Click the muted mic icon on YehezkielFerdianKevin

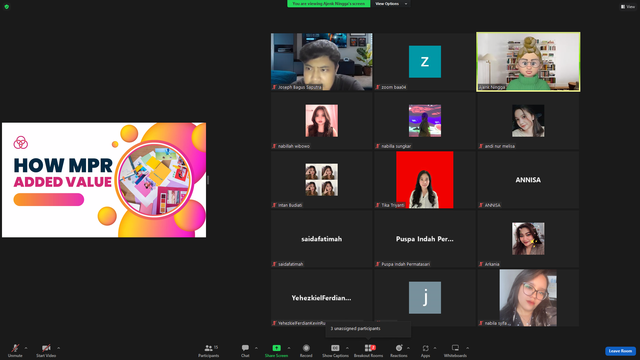pos(274,323)
